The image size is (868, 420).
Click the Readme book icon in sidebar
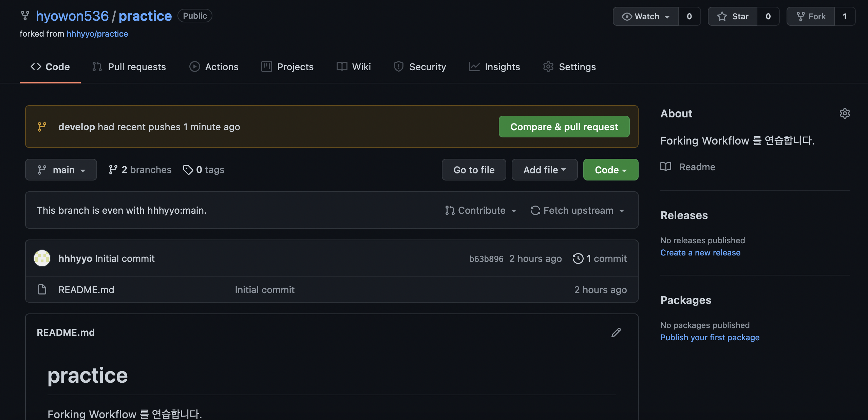coord(665,167)
